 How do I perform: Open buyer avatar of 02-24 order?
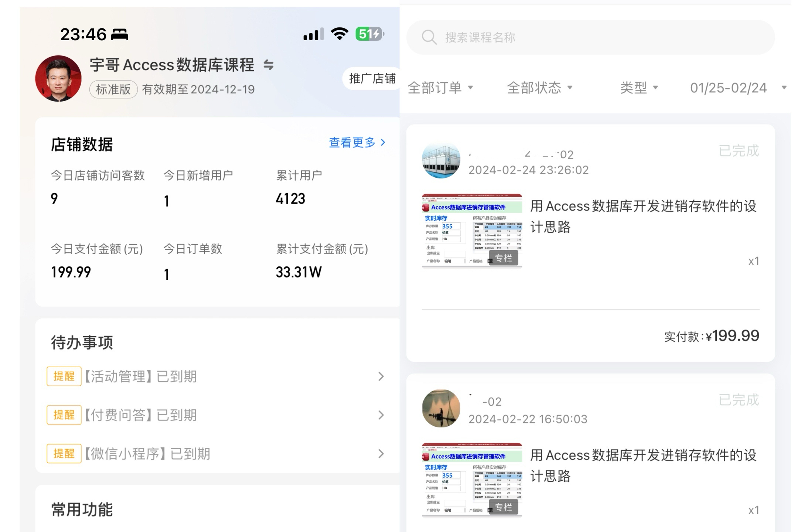(441, 160)
